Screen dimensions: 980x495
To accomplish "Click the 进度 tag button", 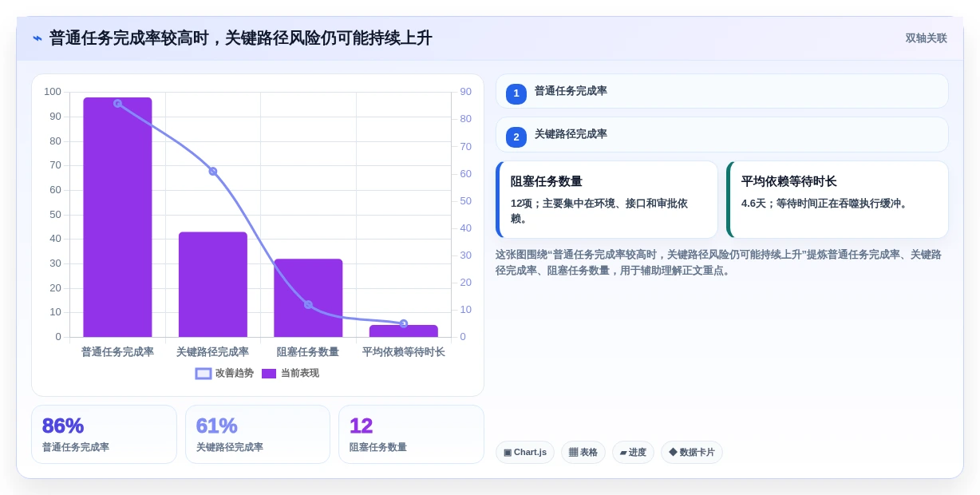I will [633, 453].
